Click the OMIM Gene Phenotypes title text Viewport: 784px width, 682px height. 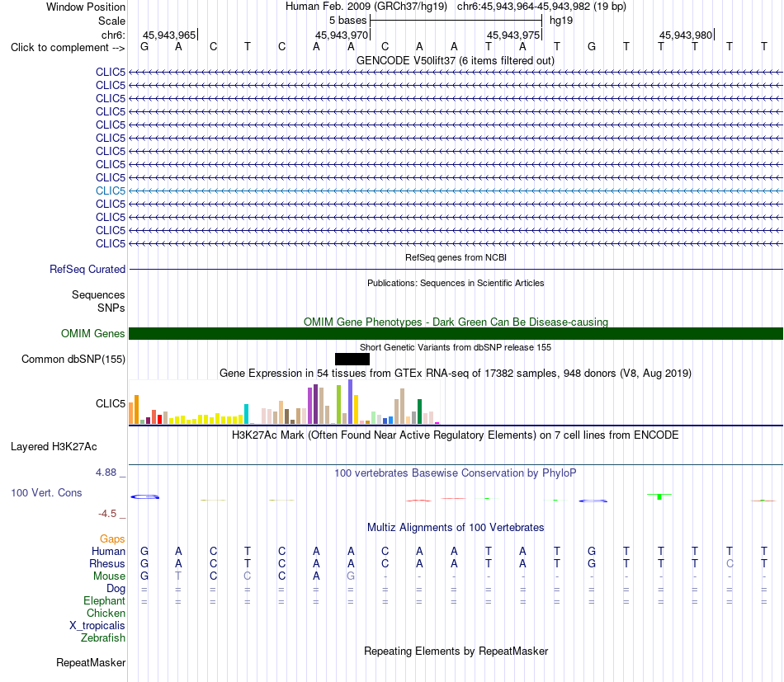456,322
